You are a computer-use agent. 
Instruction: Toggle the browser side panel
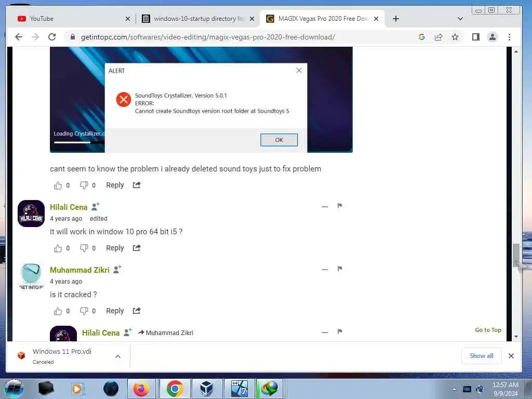point(476,37)
